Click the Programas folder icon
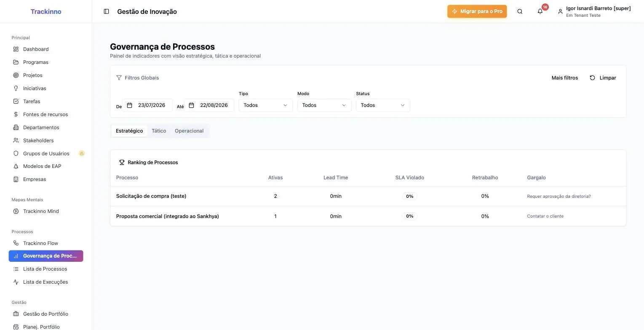Image resolution: width=644 pixels, height=330 pixels. 16,62
